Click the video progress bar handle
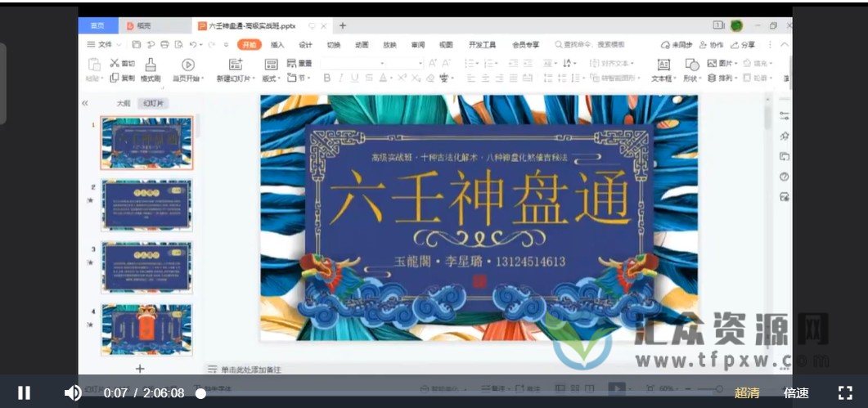The image size is (868, 408). tap(201, 393)
